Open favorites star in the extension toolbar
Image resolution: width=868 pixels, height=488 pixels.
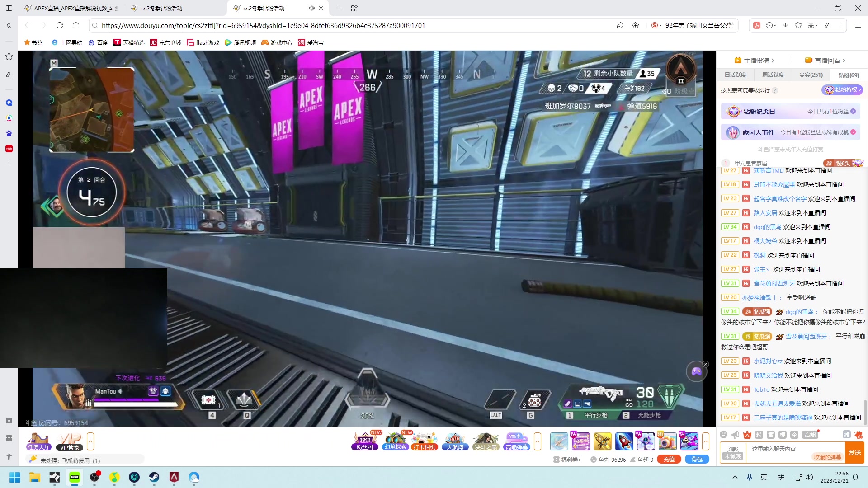tap(798, 25)
